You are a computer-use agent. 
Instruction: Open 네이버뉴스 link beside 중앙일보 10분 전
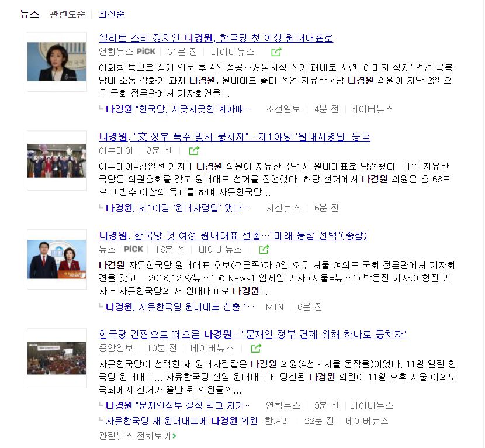click(212, 349)
